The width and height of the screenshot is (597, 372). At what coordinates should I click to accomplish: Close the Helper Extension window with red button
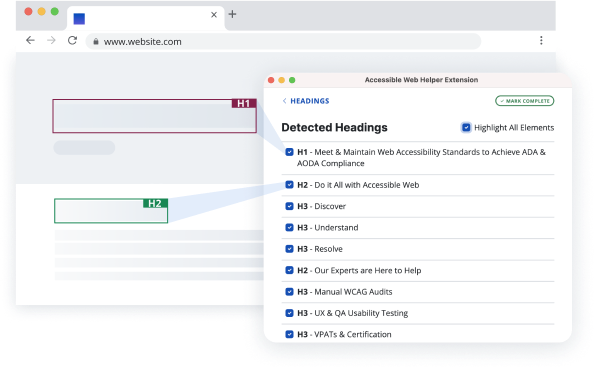pos(271,80)
